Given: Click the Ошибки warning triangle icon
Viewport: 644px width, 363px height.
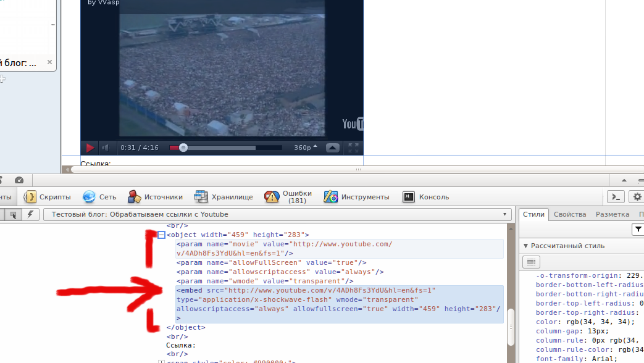Looking at the screenshot, I should [272, 197].
